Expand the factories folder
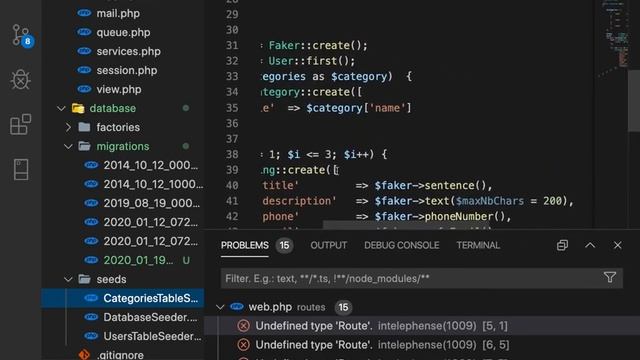 point(68,127)
